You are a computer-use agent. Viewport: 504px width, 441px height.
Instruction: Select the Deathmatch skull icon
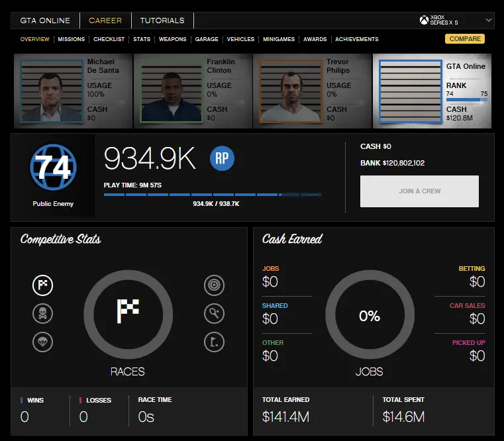43,314
